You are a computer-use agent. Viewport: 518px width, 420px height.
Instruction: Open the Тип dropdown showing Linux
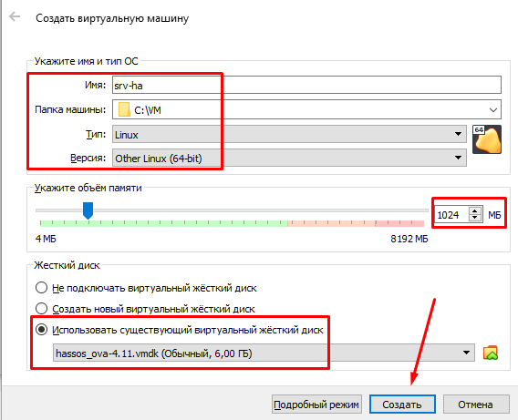point(289,134)
